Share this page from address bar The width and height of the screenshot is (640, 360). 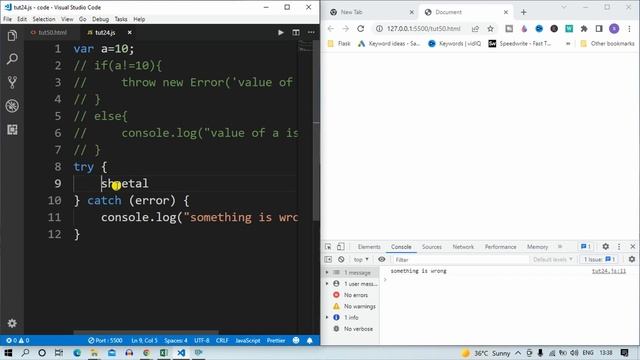click(x=475, y=29)
